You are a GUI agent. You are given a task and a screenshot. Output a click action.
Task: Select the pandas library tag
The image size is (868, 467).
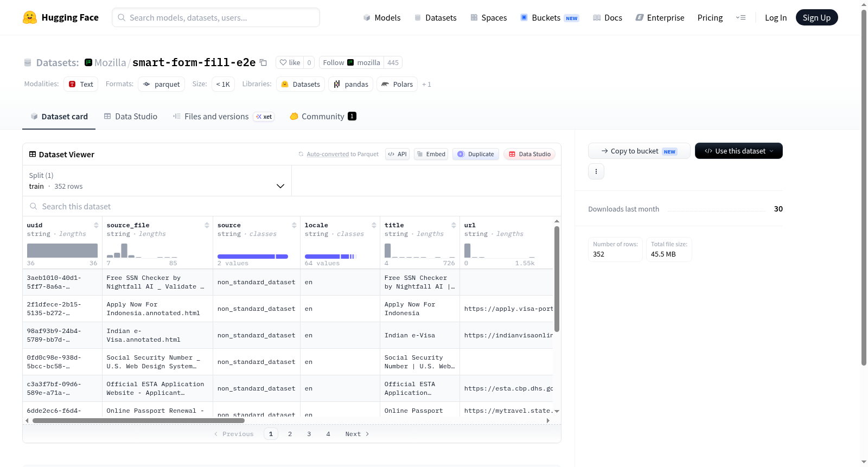pyautogui.click(x=350, y=84)
